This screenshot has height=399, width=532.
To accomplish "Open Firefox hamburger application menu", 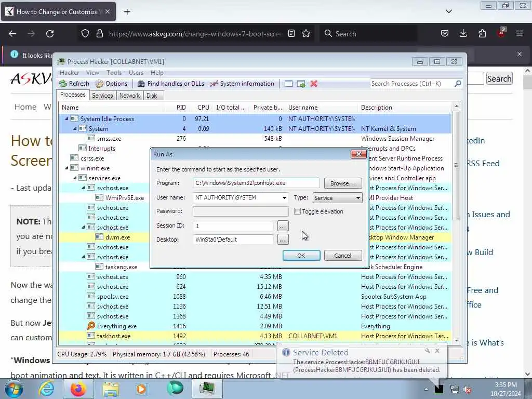I will tap(520, 33).
